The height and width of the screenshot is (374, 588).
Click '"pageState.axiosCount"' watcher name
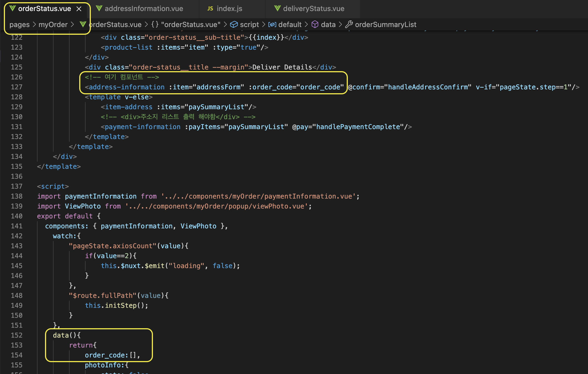(x=113, y=246)
